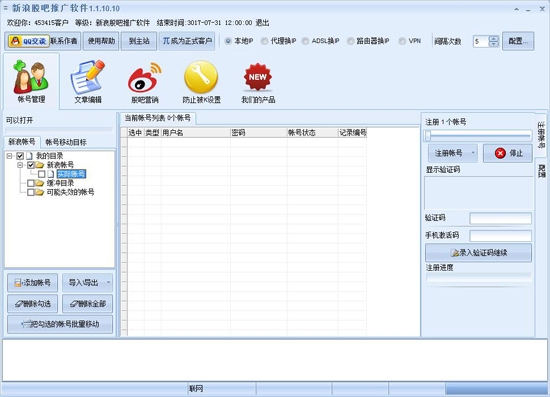550x397 pixels.
Task: Open the 注册帐号 vertical side tab
Action: click(541, 135)
